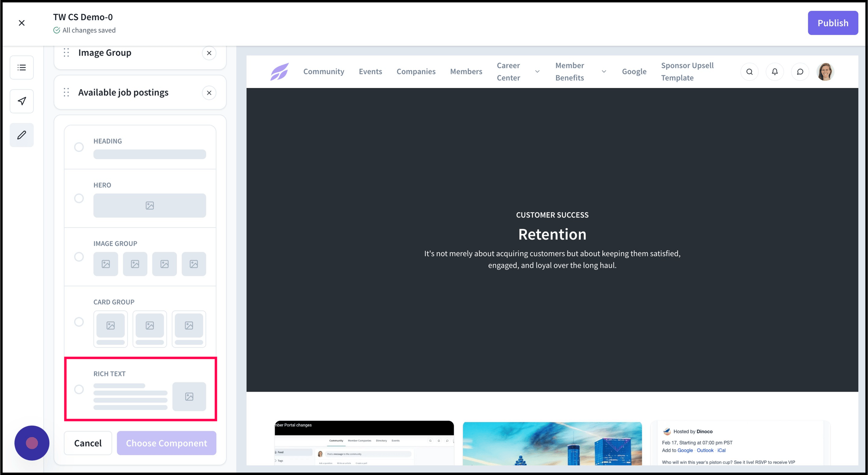The image size is (868, 475).
Task: Expand the Member Benefits dropdown chevron
Action: [604, 72]
